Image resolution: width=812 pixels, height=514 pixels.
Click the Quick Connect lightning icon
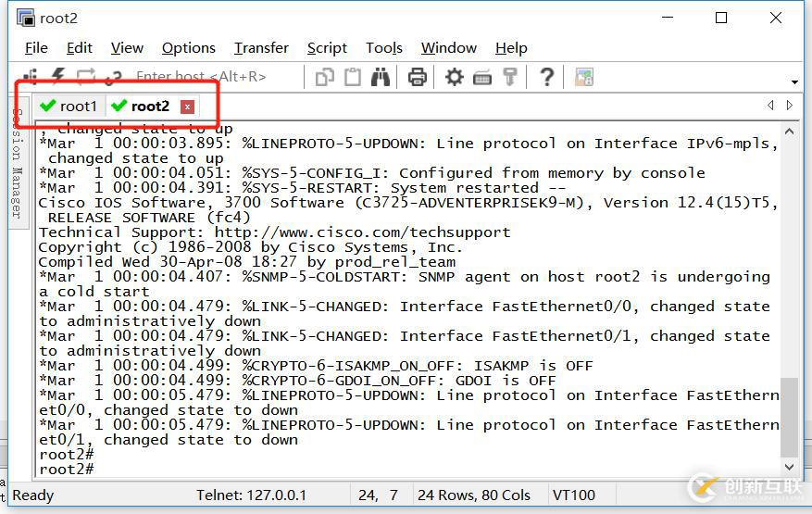(58, 76)
